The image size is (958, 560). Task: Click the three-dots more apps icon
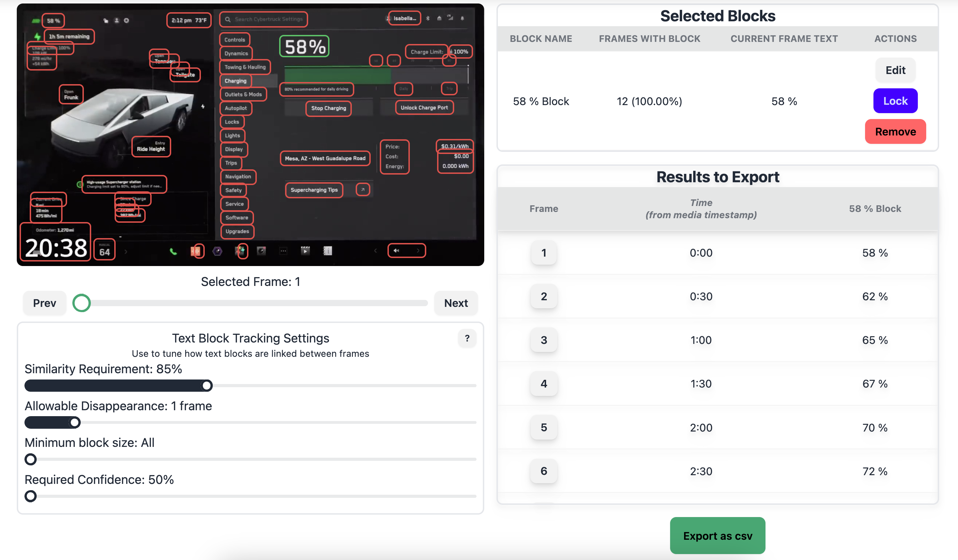click(283, 251)
